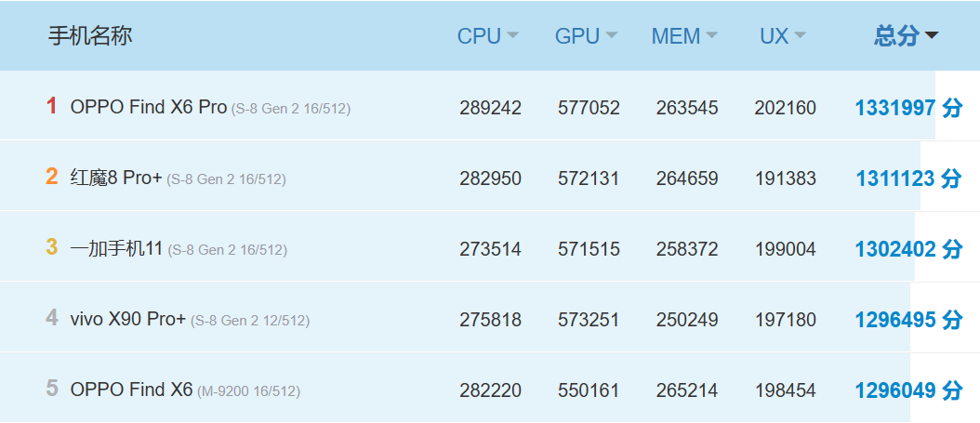This screenshot has height=423, width=980.
Task: Click GPU score 572131
Action: click(589, 178)
